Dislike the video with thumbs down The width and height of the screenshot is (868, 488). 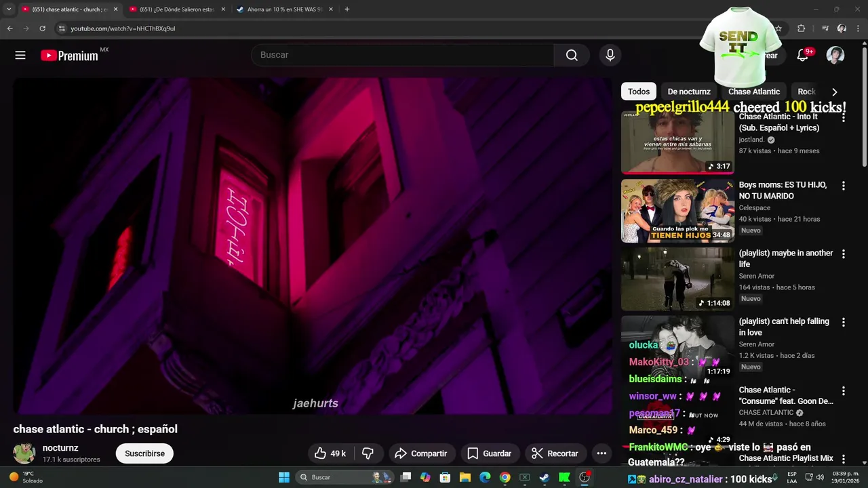pyautogui.click(x=368, y=453)
